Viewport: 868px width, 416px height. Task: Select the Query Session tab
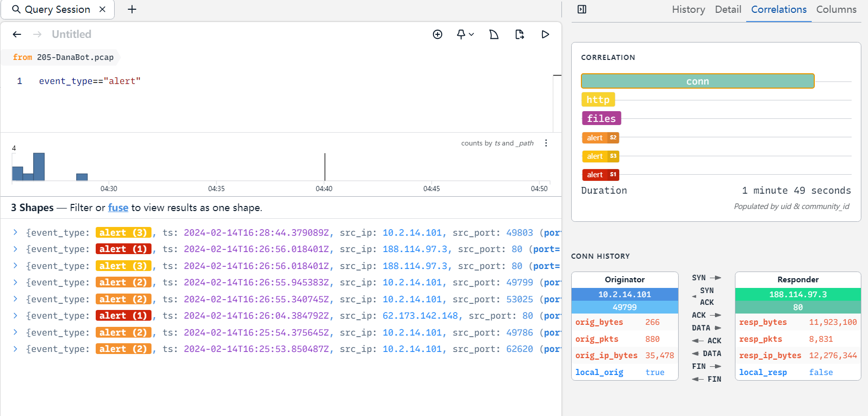coord(57,9)
